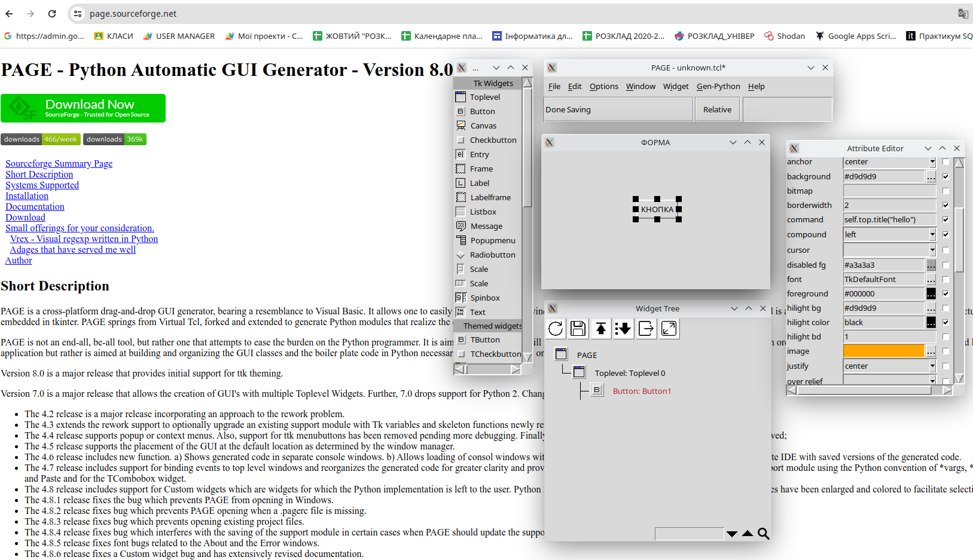
Task: Click the Toplevel widget icon in Tk Widgets
Action: tap(460, 97)
